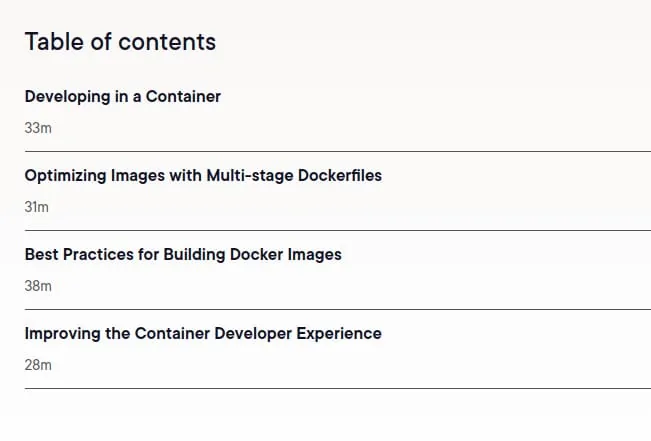Image resolution: width=651 pixels, height=441 pixels.
Task: Open Improving the Container Developer Experience module
Action: pos(203,334)
